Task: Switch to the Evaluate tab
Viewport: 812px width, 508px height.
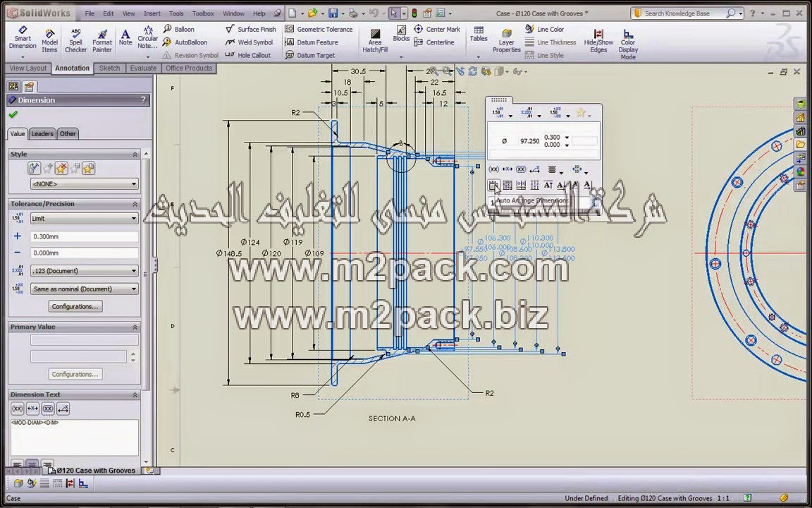Action: pos(144,68)
